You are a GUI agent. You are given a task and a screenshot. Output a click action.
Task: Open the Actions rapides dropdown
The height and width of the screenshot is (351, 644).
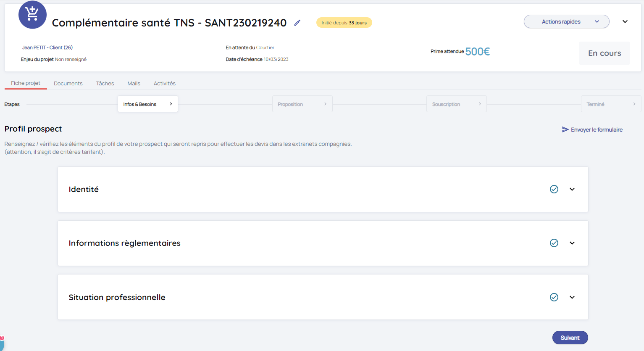566,22
